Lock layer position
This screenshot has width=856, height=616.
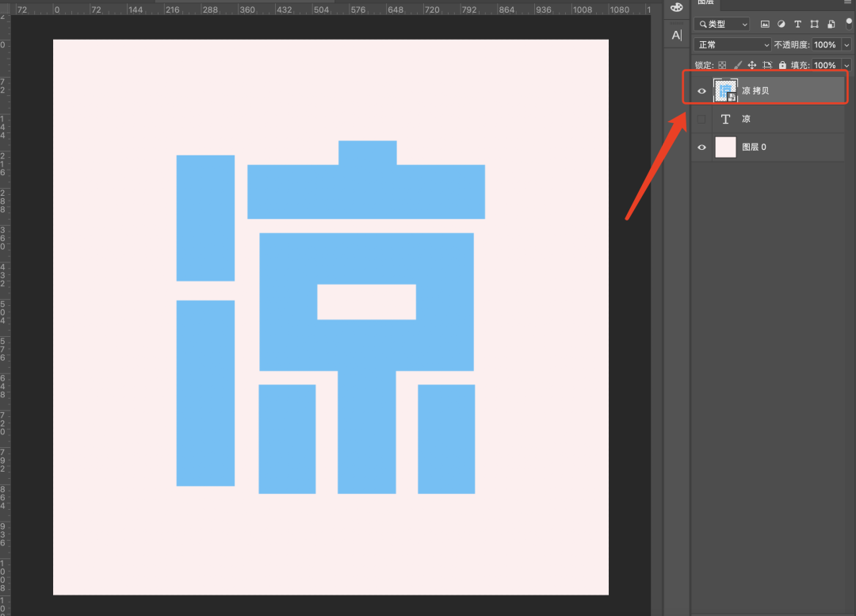752,65
